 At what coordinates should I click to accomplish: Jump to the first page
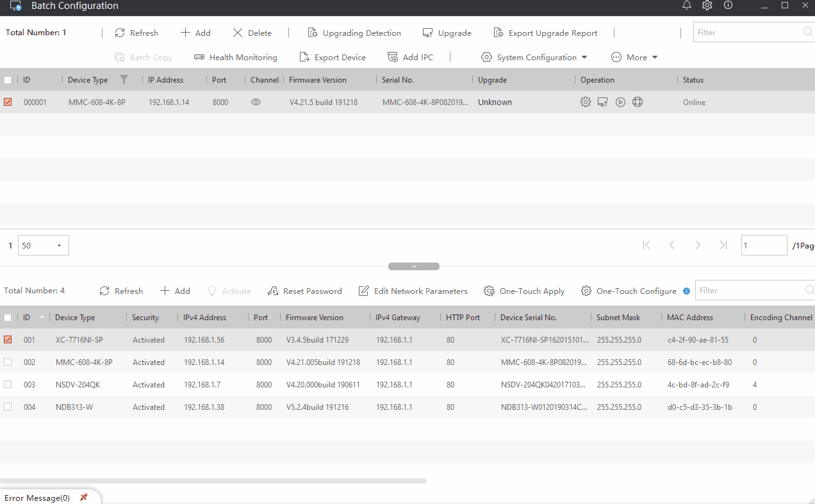click(x=646, y=245)
